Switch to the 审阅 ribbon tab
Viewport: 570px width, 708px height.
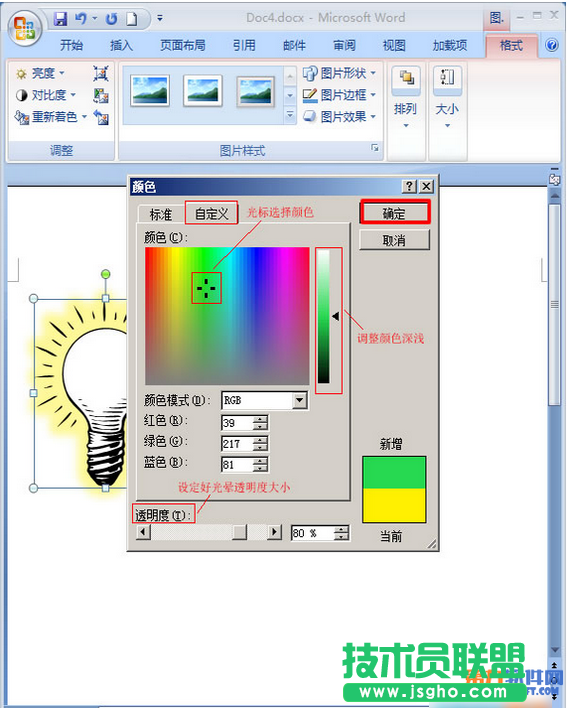[344, 45]
